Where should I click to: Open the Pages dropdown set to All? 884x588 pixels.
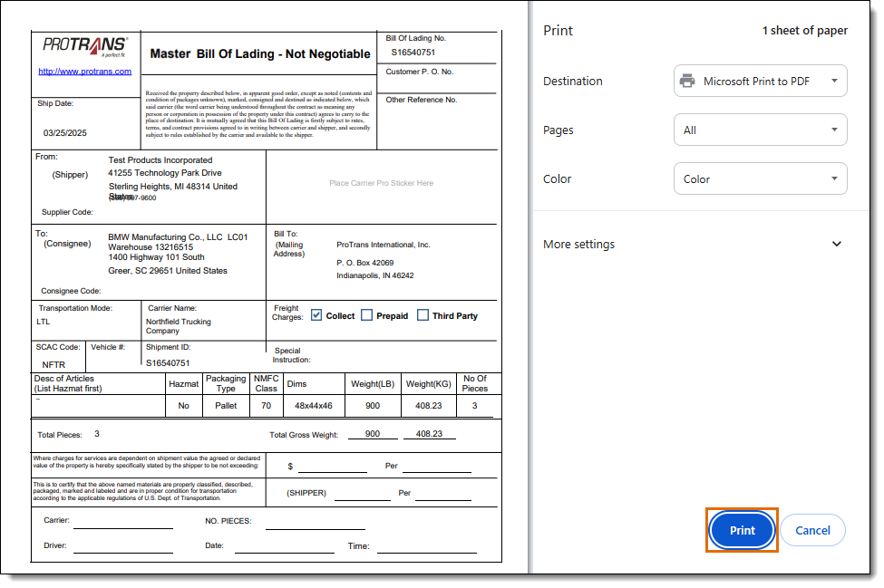760,130
